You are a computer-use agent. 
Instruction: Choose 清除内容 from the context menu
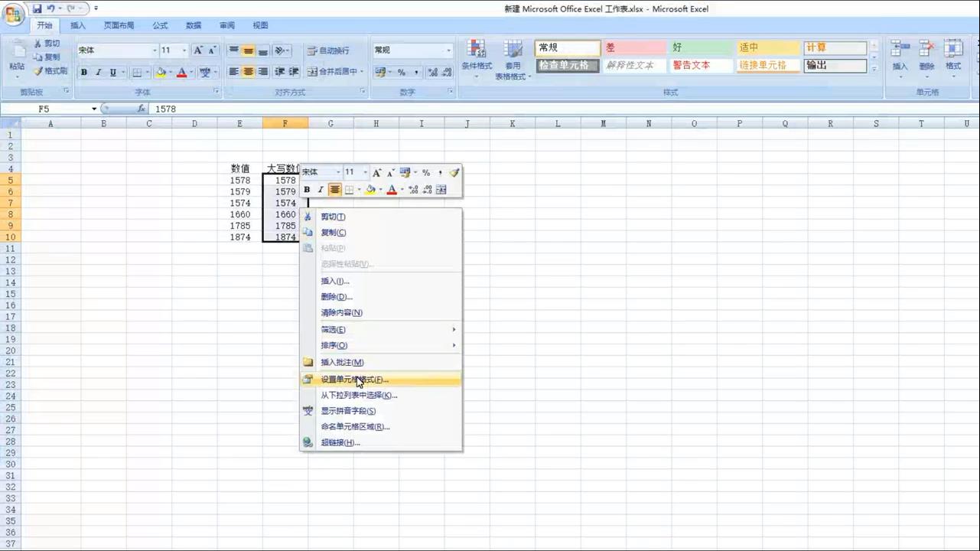(x=341, y=312)
